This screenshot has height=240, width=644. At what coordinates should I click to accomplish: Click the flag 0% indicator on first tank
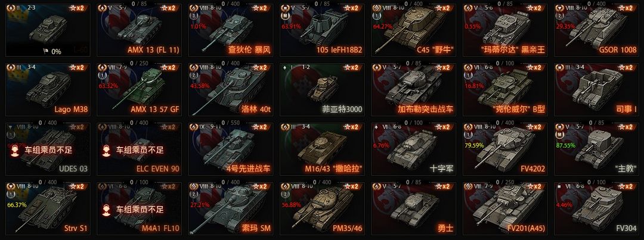pyautogui.click(x=52, y=52)
